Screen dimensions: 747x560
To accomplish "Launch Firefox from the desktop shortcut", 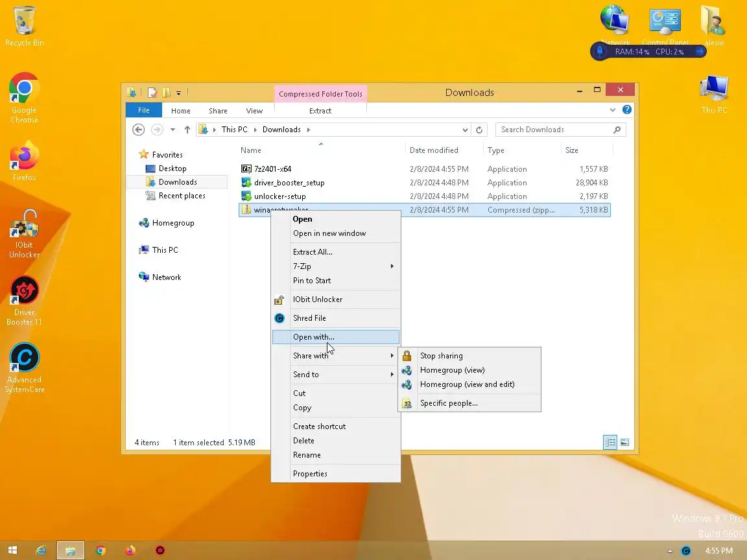I will point(24,161).
